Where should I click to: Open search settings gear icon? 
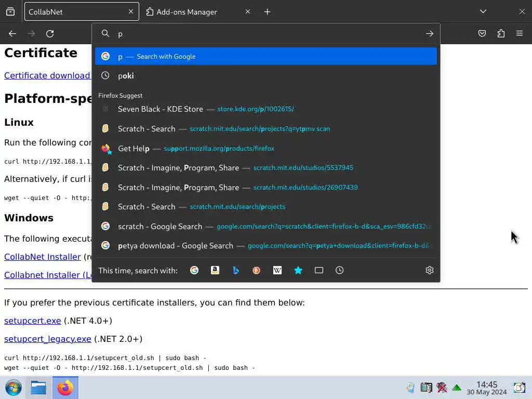click(430, 270)
